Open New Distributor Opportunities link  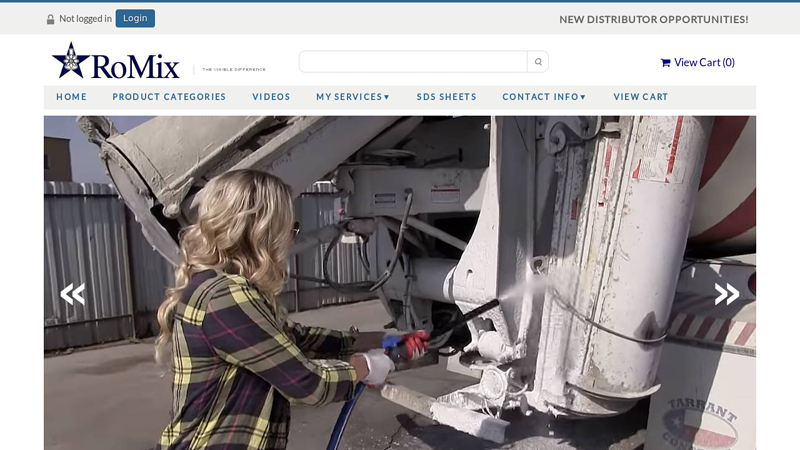(653, 19)
